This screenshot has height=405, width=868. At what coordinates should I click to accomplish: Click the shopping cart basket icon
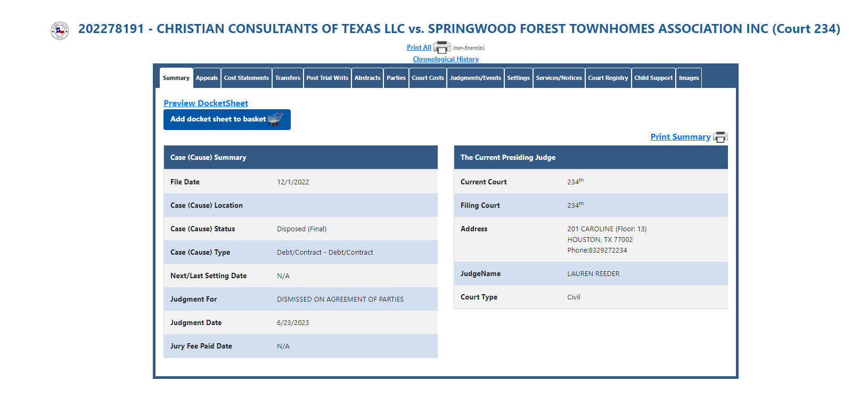(276, 119)
